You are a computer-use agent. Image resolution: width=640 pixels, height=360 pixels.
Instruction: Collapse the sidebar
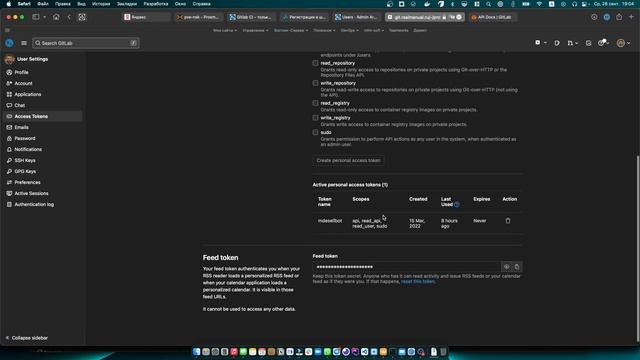27,338
